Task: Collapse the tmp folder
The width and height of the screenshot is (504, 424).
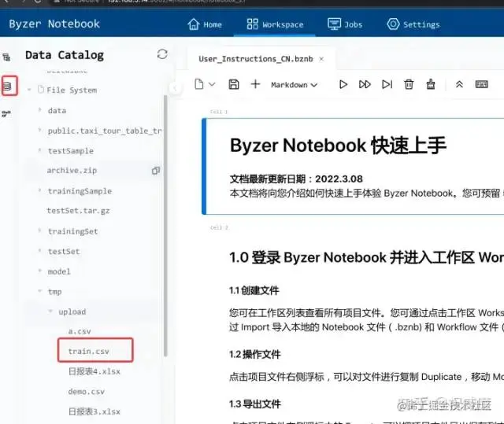Action: click(x=39, y=291)
